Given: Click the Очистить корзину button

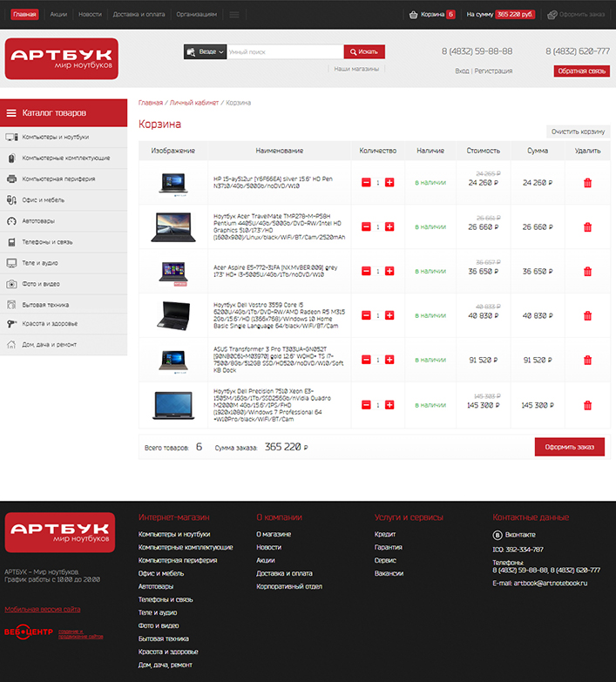Looking at the screenshot, I should [x=578, y=132].
